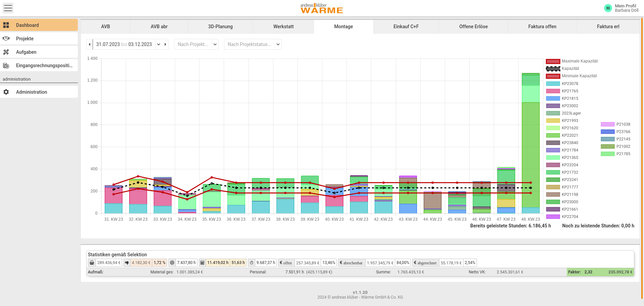This screenshot has width=644, height=306.
Task: Switch to the Faktura offen tab
Action: [x=542, y=27]
